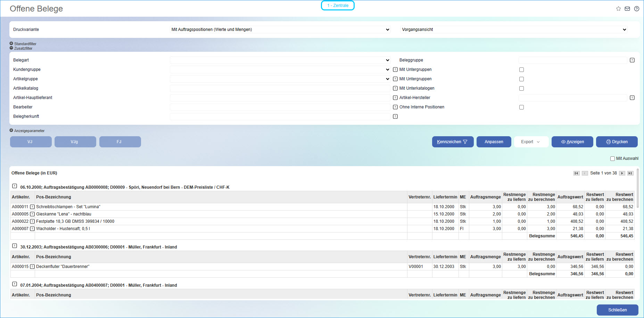Click into the Bearbeiter input field
The height and width of the screenshot is (318, 644).
pos(280,107)
